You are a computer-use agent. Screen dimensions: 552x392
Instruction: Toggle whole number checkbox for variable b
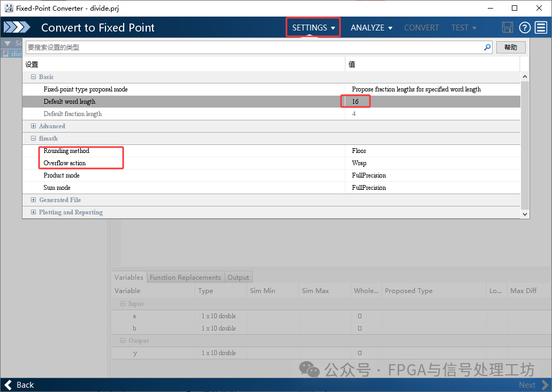point(360,328)
